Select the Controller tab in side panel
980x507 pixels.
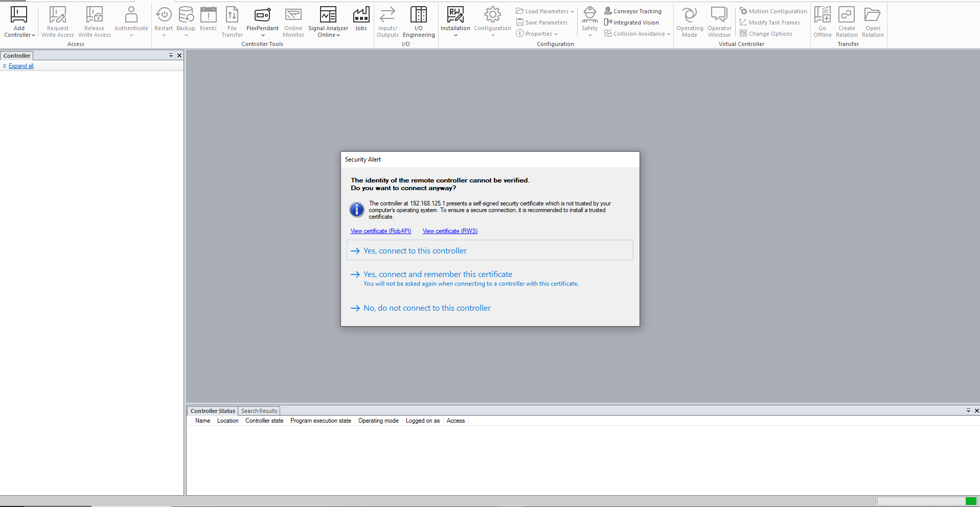[17, 56]
